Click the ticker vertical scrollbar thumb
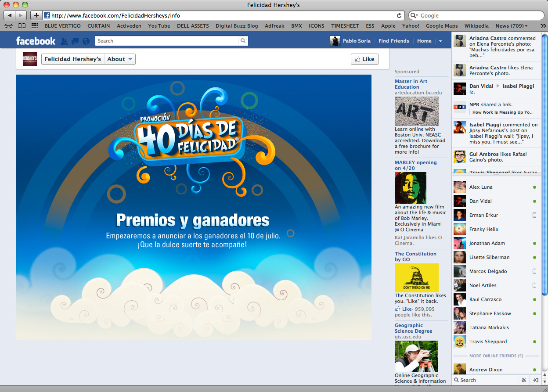Viewport: 548px width, 392px height. 544,164
